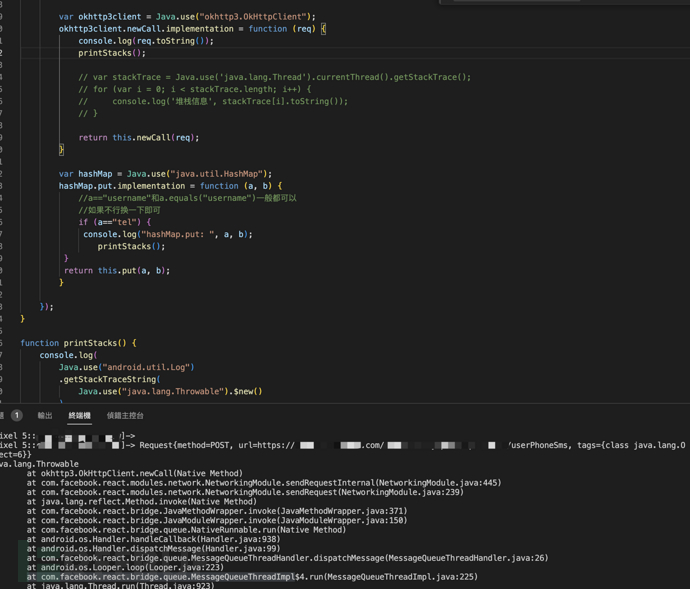690x589 pixels.
Task: Switch to the 終端機 terminal tab
Action: point(79,416)
